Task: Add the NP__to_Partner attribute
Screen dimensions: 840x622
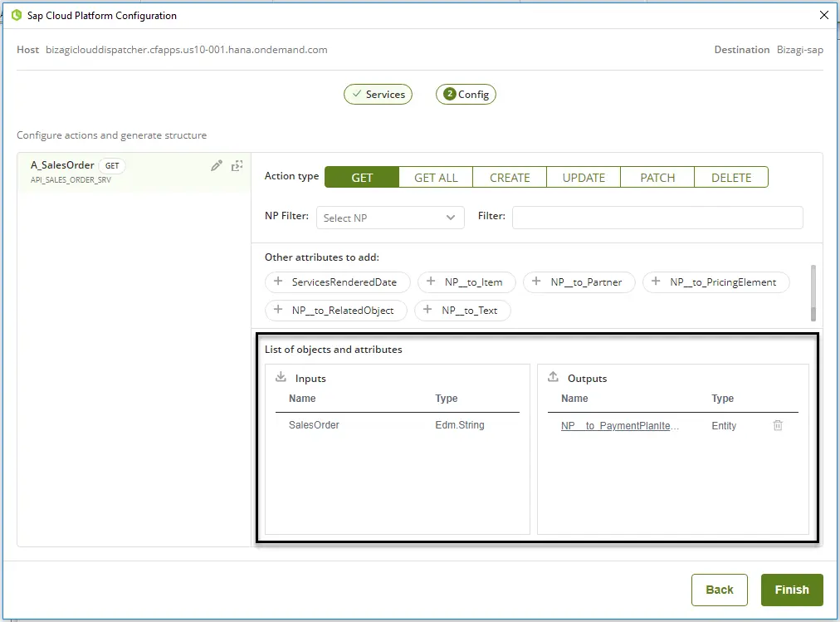Action: (x=579, y=282)
